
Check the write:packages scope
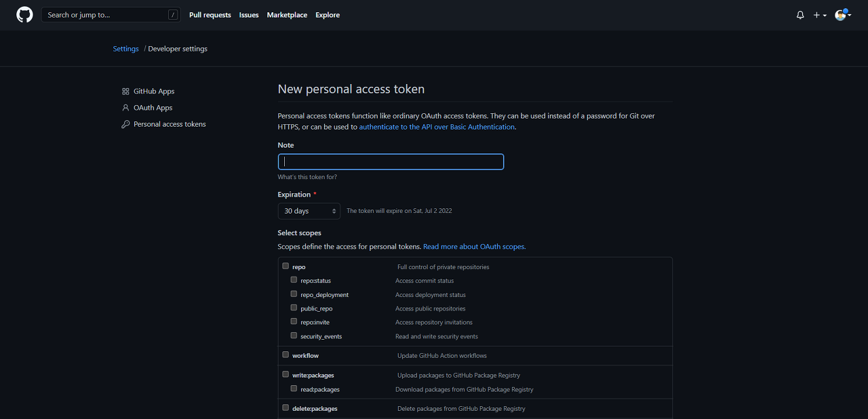(x=285, y=374)
